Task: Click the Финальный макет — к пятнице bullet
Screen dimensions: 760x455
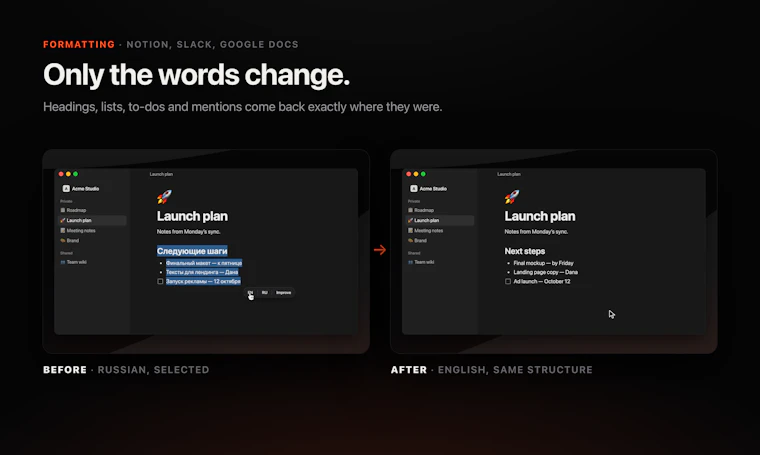Action: [x=204, y=263]
